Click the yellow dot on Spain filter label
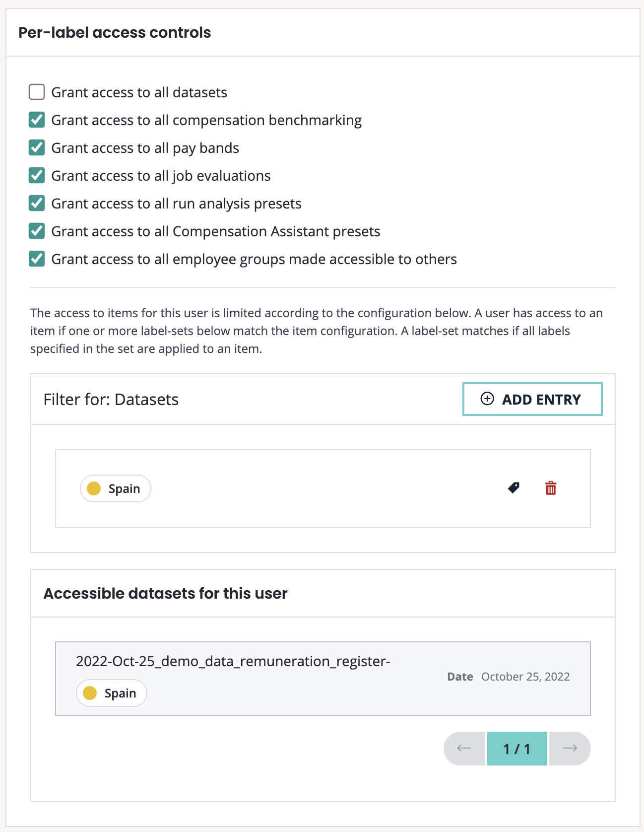This screenshot has height=832, width=644. (94, 488)
